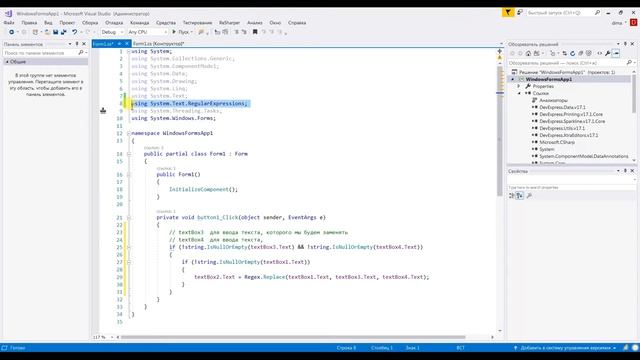Select System.ComponentModel.DataAnnotations reference

(584, 156)
